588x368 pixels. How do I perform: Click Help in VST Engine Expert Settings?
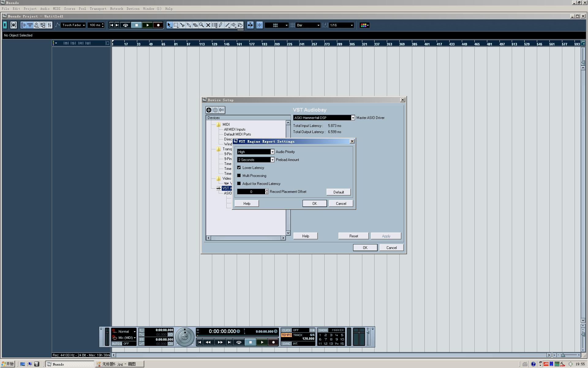247,204
